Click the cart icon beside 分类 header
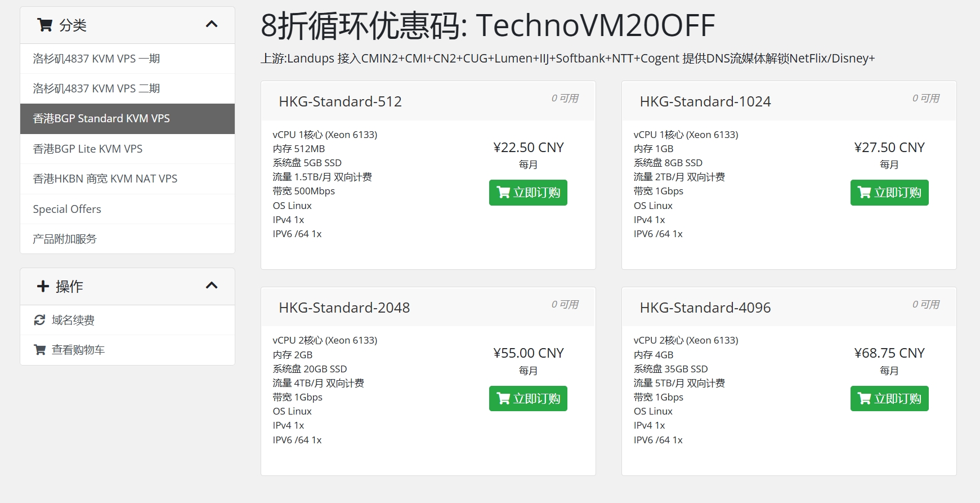The width and height of the screenshot is (980, 503). click(44, 25)
